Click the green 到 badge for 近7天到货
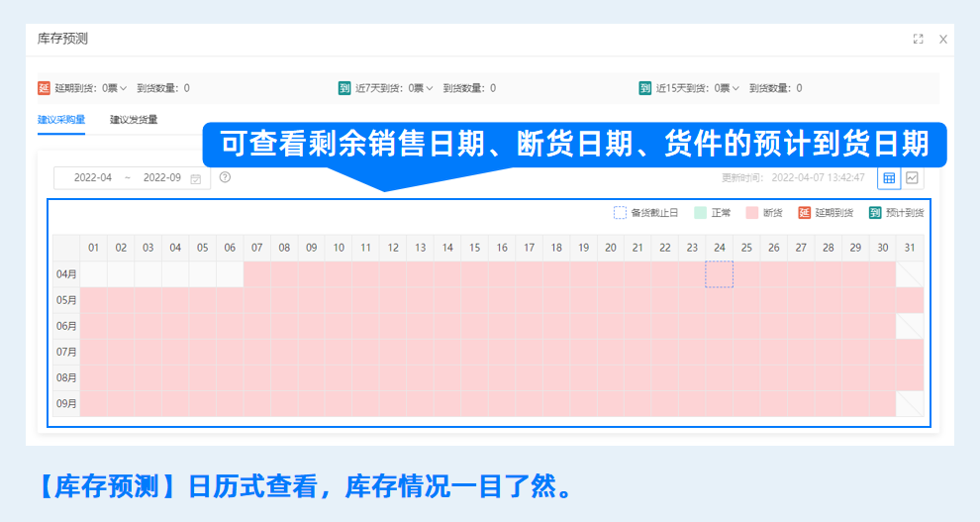 (x=344, y=88)
